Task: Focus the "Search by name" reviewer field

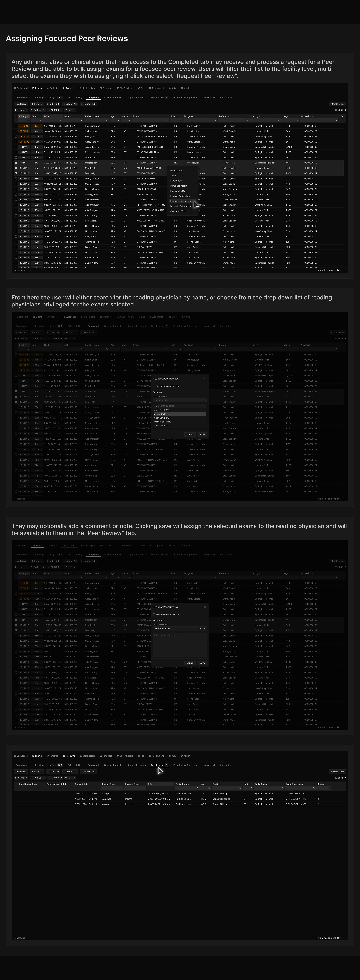Action: pyautogui.click(x=180, y=406)
